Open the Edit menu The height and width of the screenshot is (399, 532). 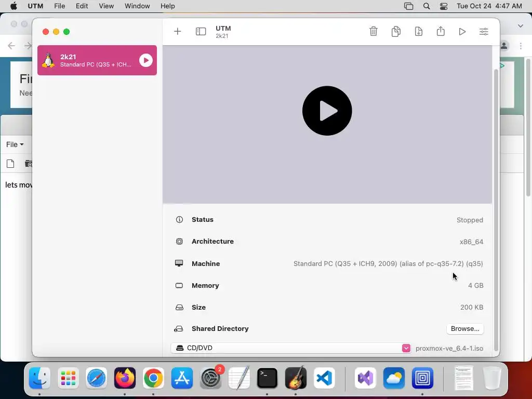82,6
